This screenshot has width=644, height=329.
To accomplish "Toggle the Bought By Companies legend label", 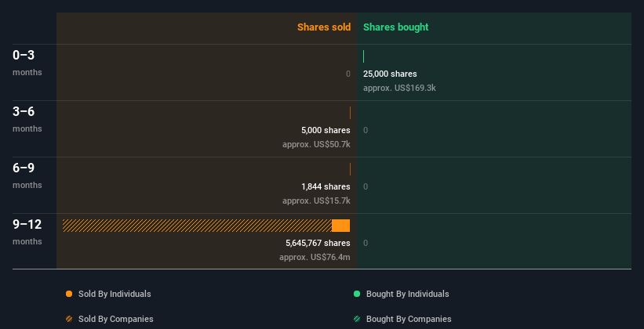I will coord(409,319).
